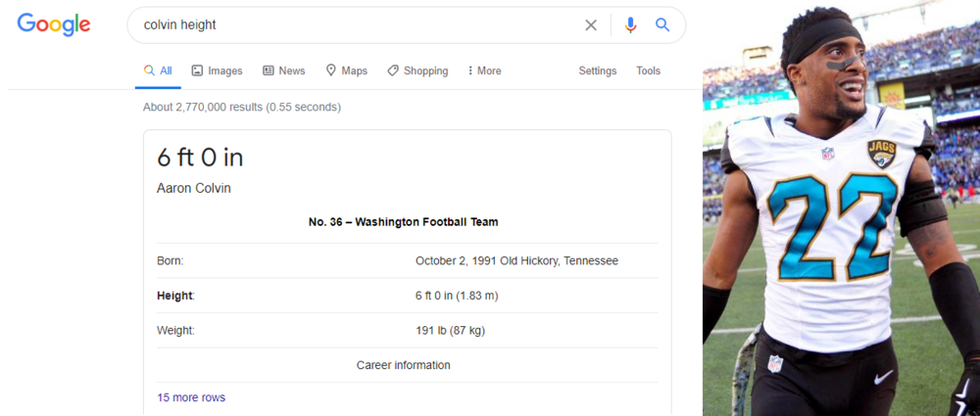This screenshot has height=416, width=980.
Task: Click the 6 ft 0 in answer heading
Action: tap(200, 158)
